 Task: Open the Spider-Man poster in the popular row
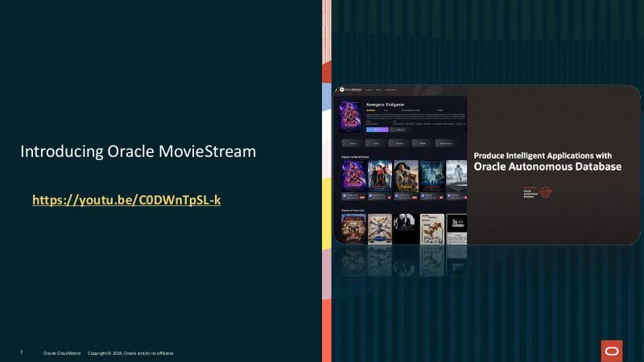click(379, 176)
